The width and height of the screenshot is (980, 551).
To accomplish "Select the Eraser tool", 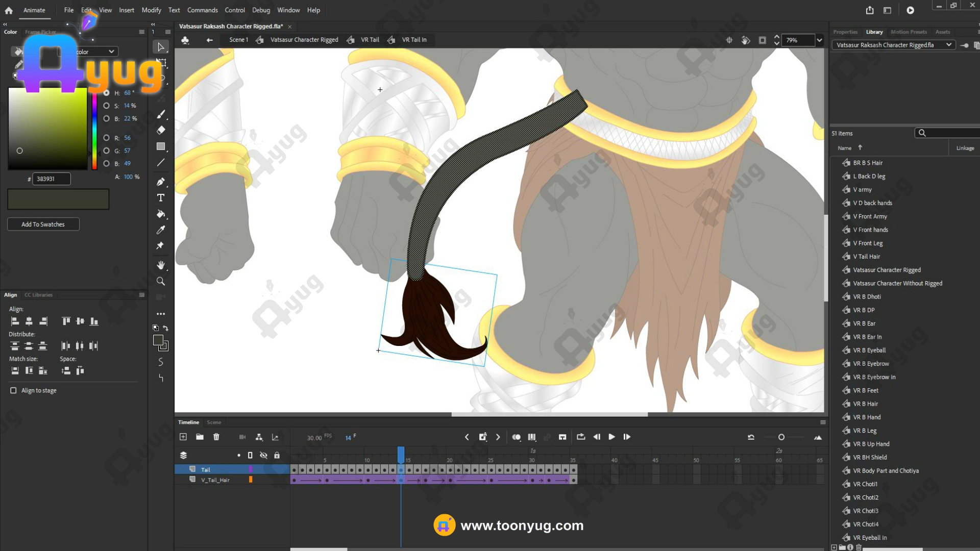I will 161,130.
